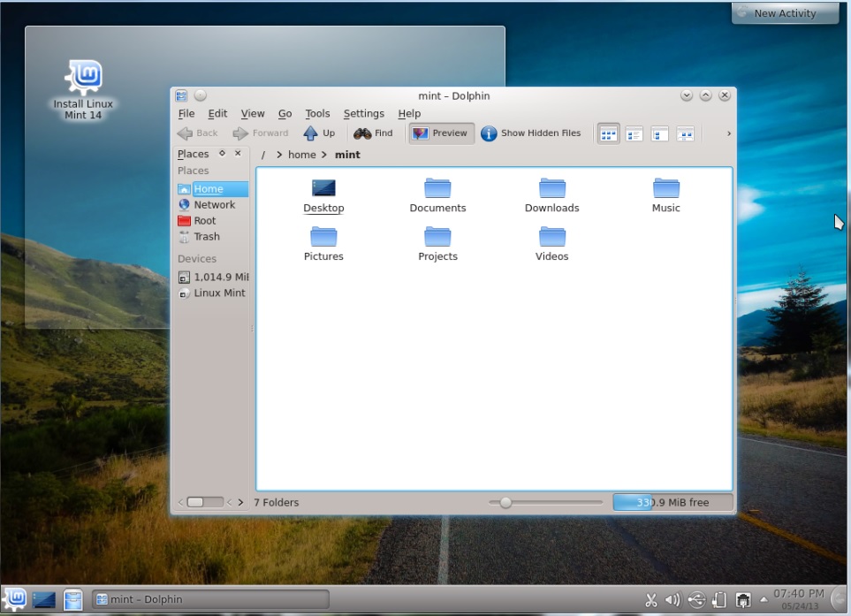
Task: Open the Edit menu
Action: [217, 113]
